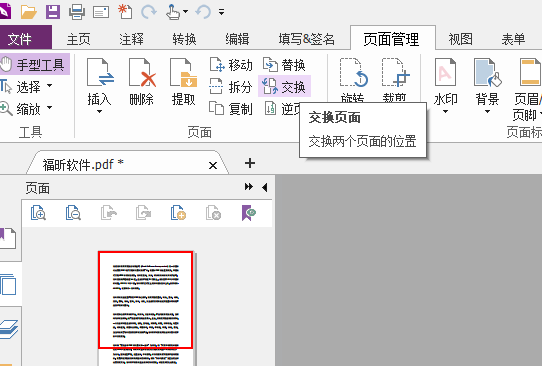
Task: Click the purple bookmark eye icon in pages panel
Action: click(249, 213)
